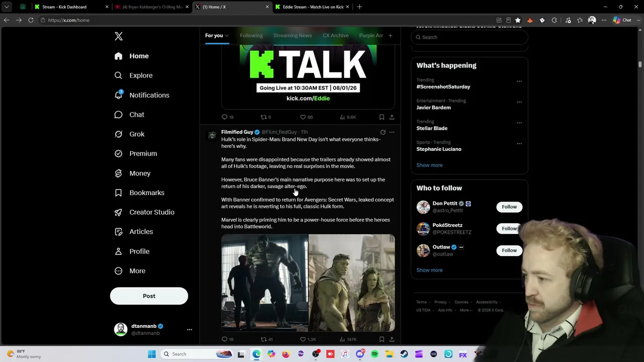
Task: Switch to Eddie Stream browser tab
Action: coord(312,7)
